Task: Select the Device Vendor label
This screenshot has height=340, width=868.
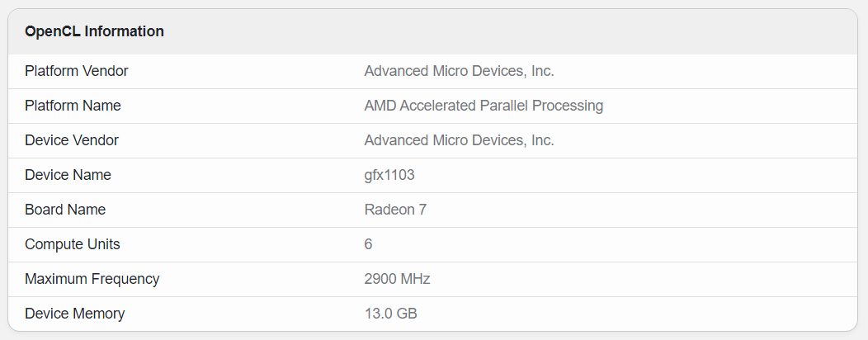Action: coord(72,140)
